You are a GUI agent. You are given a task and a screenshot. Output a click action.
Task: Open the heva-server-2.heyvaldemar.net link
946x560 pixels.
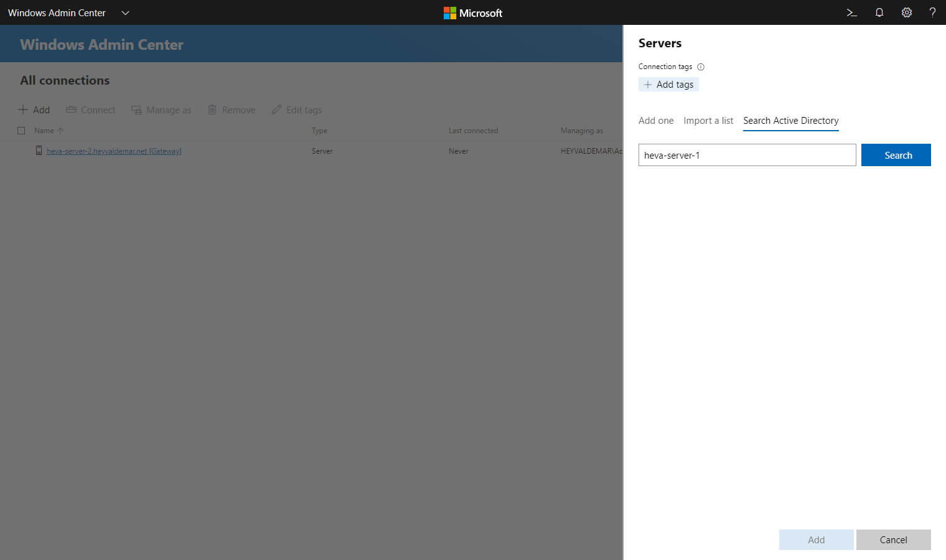click(x=114, y=151)
